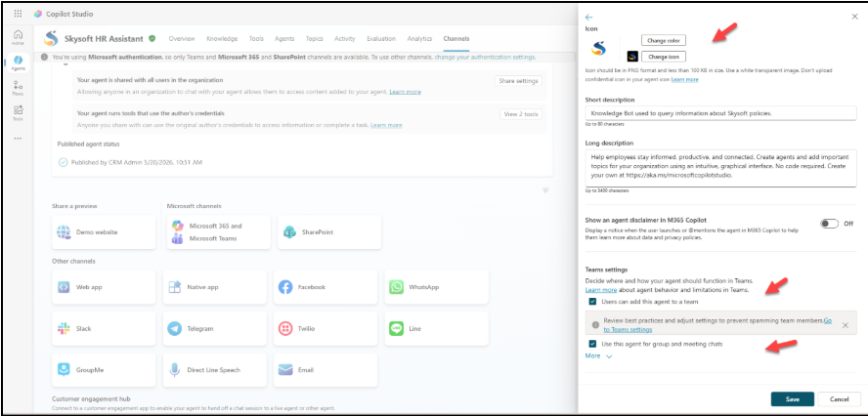The image size is (868, 416).
Task: Switch to the Topics tab
Action: (x=315, y=39)
